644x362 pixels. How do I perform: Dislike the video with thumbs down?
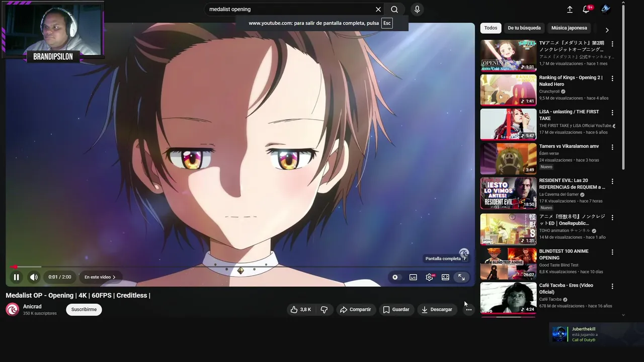point(324,310)
